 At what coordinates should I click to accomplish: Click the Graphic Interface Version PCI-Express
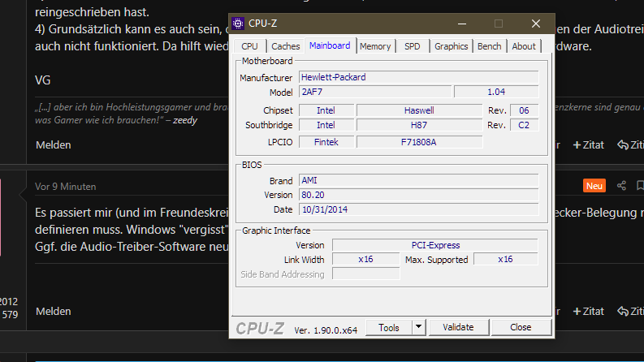point(435,245)
